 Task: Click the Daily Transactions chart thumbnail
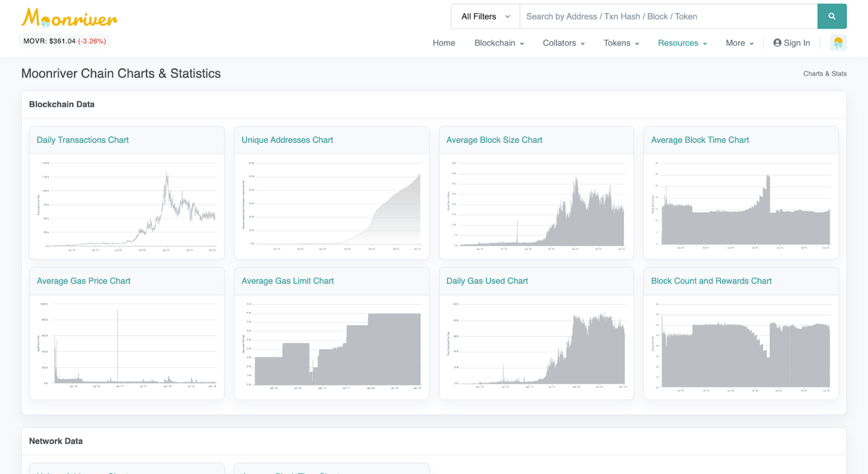[127, 205]
